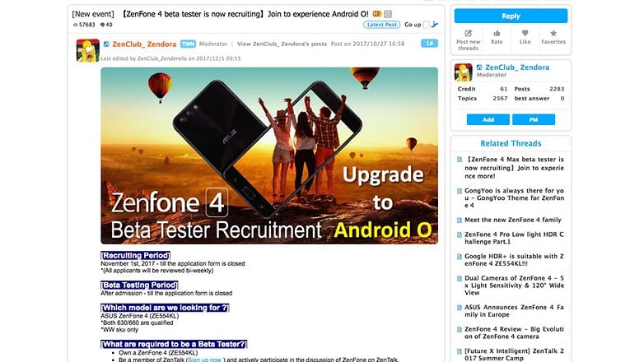Click the profile icon next to ZenClub_Zendora in sidebar
The height and width of the screenshot is (362, 644).
(x=479, y=67)
